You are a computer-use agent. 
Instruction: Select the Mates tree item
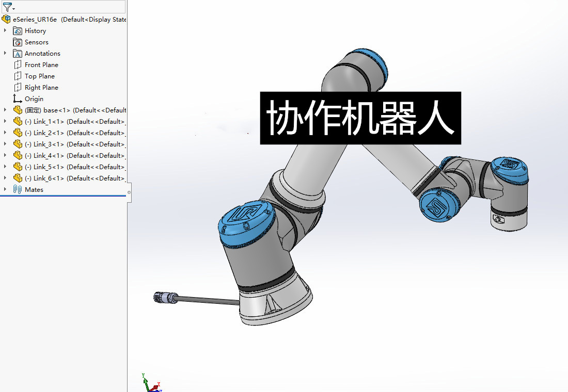pyautogui.click(x=34, y=190)
